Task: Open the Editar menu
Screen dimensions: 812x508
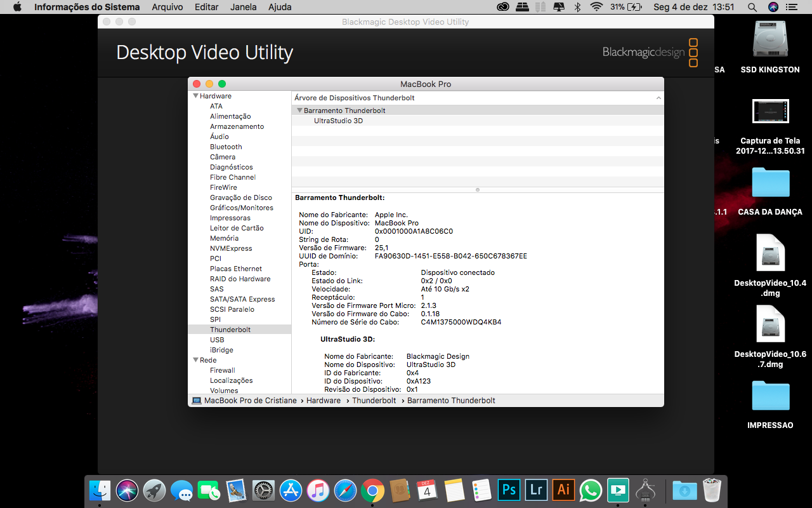Action: 207,7
